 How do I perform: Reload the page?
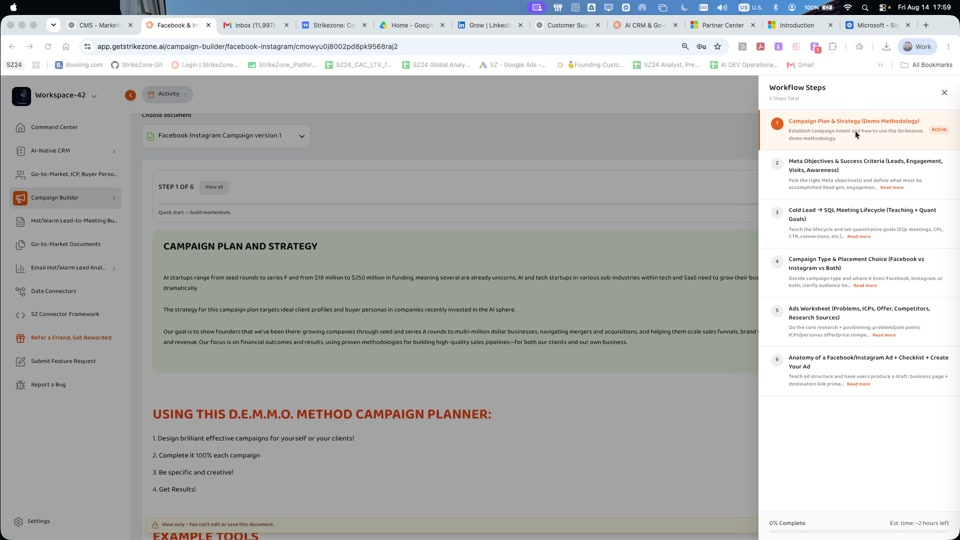coord(48,47)
